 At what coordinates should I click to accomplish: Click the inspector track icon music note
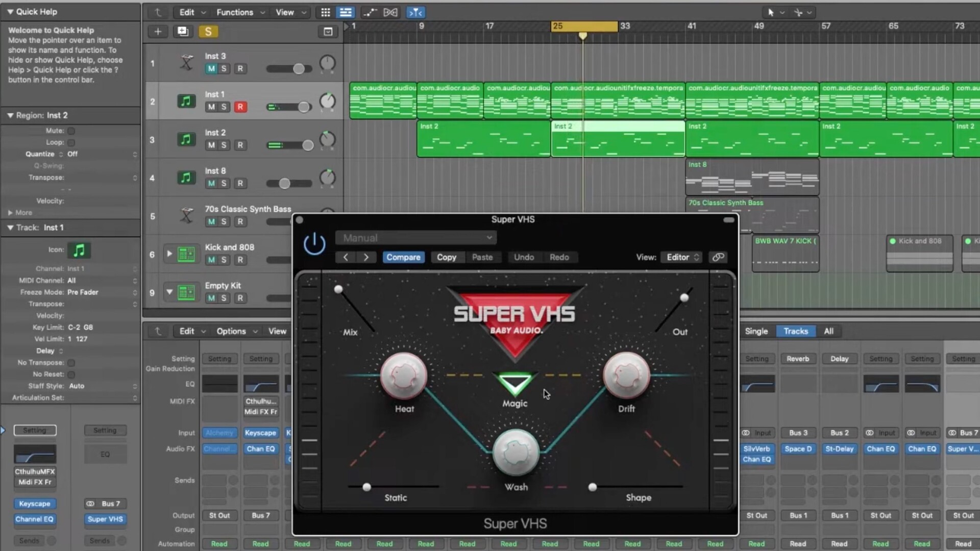pos(79,250)
